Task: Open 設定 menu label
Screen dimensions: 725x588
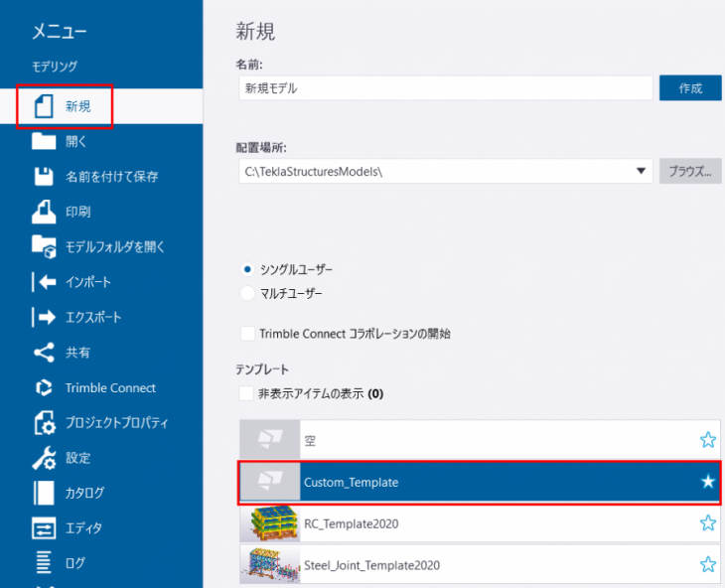Action: (77, 458)
